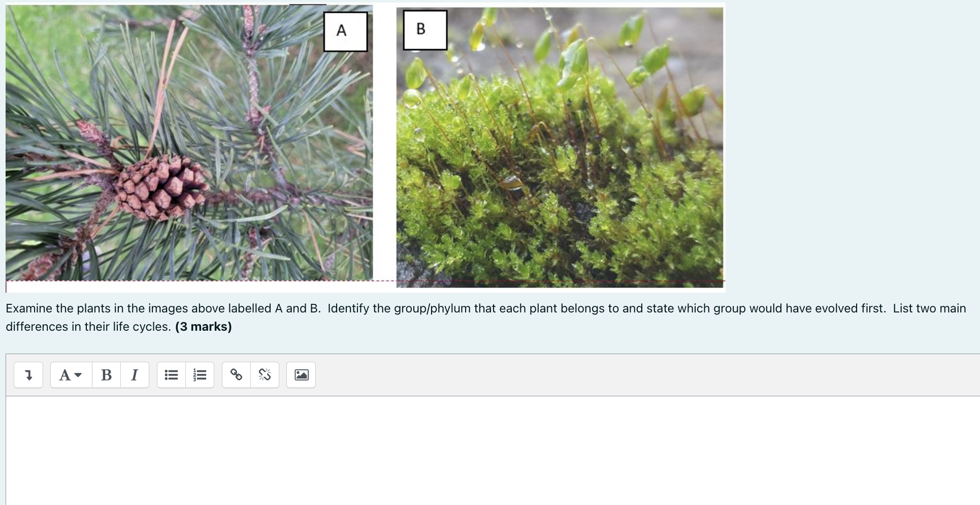
Task: Click the pine cone in image A
Action: coord(161,187)
